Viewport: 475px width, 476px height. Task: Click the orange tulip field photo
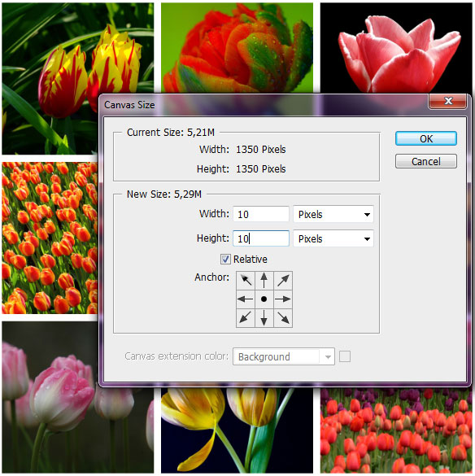(50, 238)
